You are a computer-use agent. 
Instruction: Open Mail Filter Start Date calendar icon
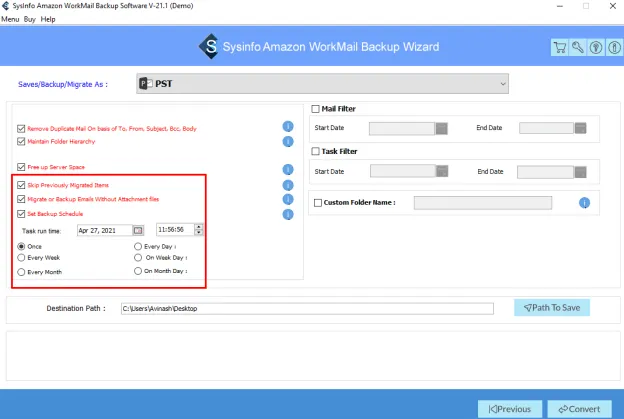pos(442,128)
